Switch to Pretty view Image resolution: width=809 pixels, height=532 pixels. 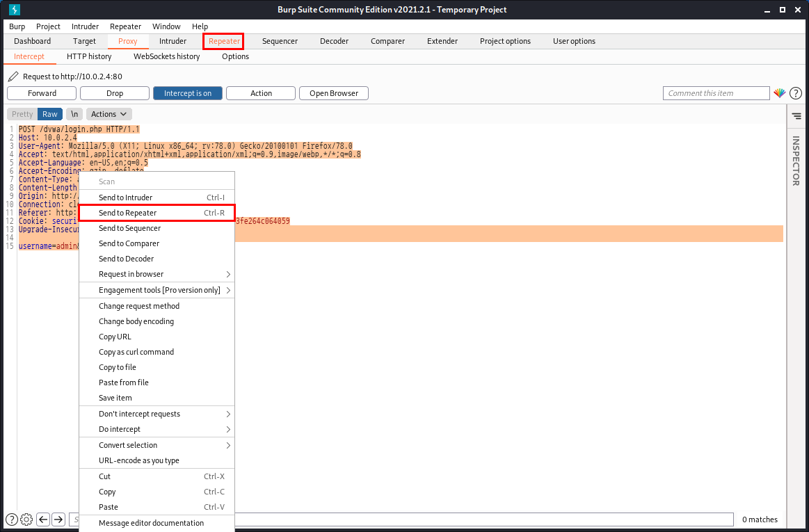click(x=22, y=114)
